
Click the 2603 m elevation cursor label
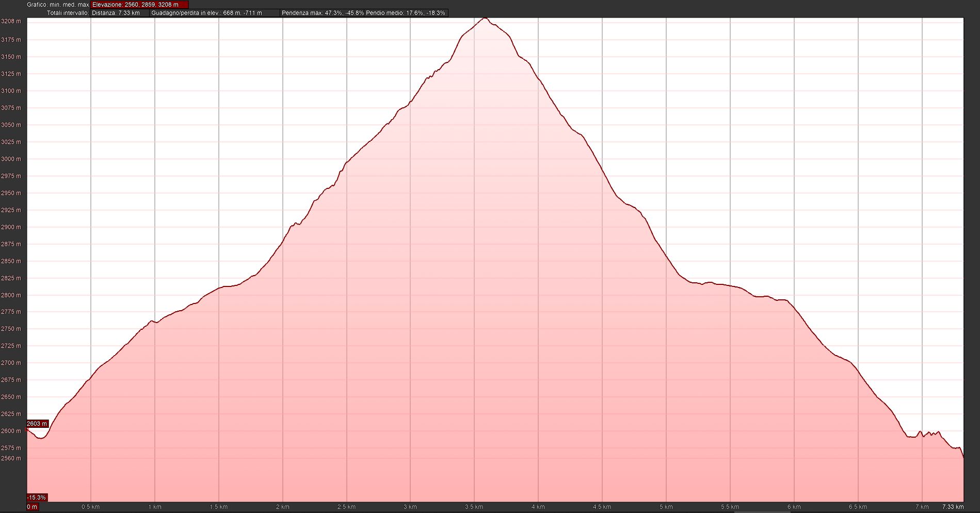(x=37, y=424)
